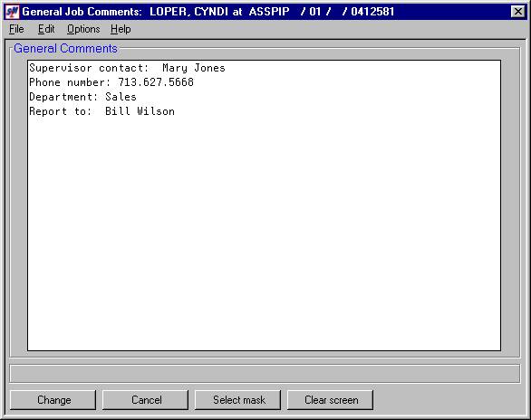
Task: Click the Report to: Bill Wilson line
Action: (101, 111)
